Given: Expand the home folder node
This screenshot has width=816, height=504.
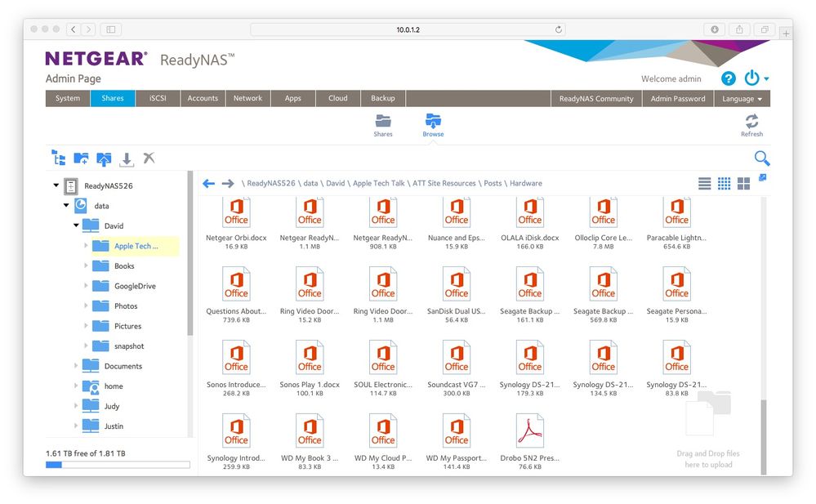Looking at the screenshot, I should click(x=76, y=386).
